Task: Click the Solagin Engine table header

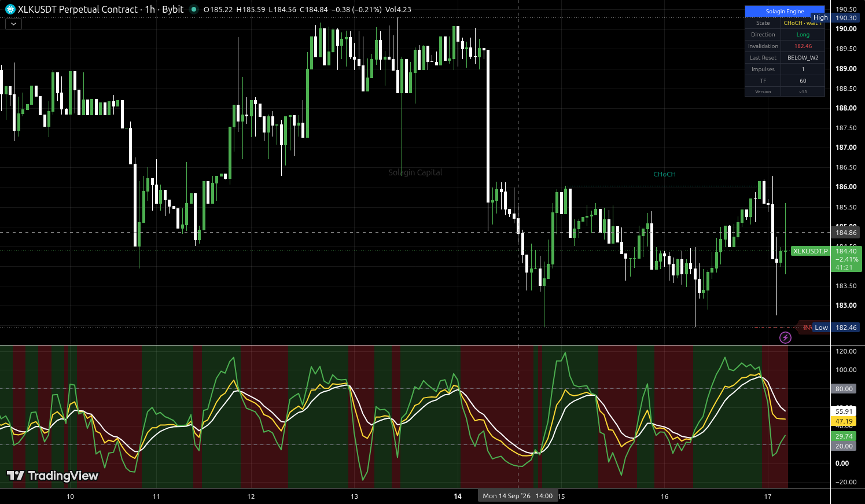Action: tap(785, 12)
